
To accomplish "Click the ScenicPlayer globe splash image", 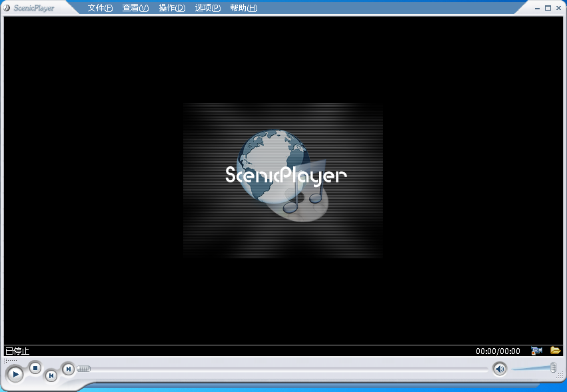I will [x=283, y=180].
